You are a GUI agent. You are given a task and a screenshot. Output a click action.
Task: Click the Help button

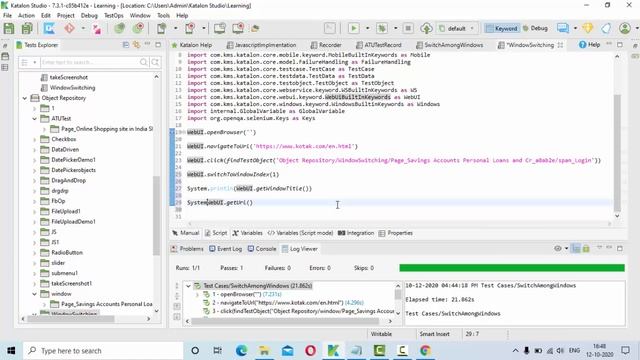click(x=589, y=44)
